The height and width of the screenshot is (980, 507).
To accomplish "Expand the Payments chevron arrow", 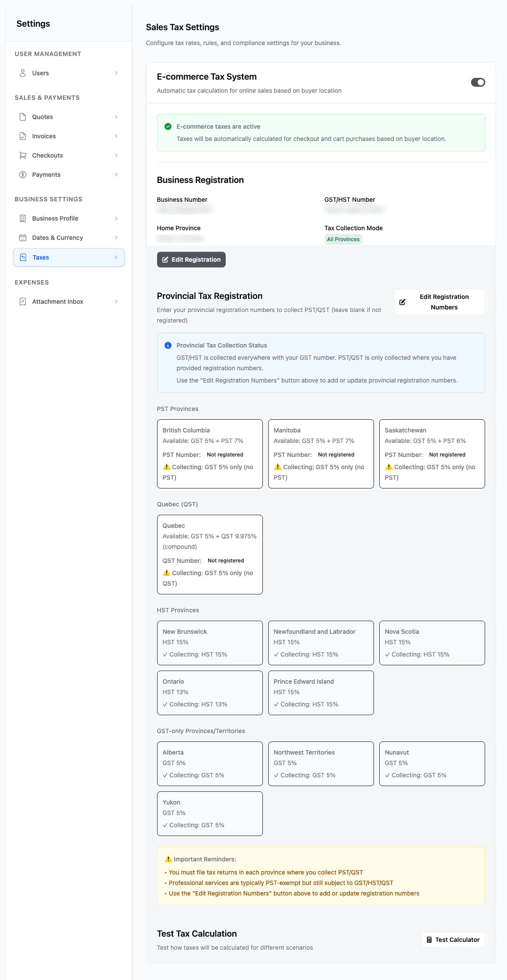I will (116, 175).
